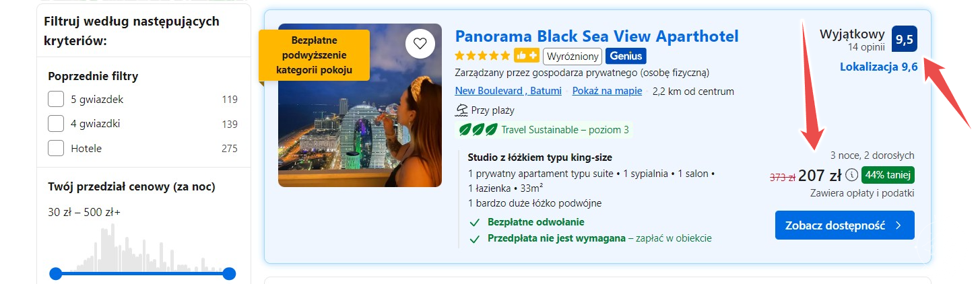This screenshot has height=284, width=980.
Task: Click the Genius badge
Action: click(626, 55)
